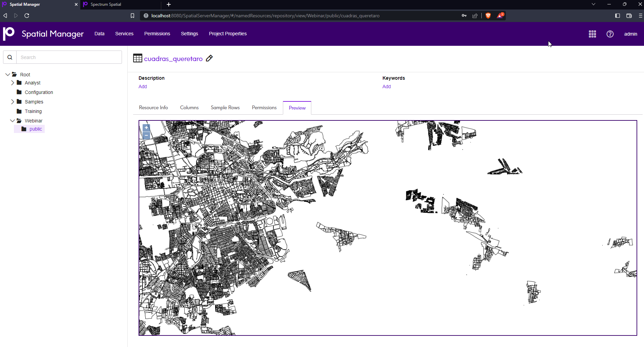Collapse the Root folder
Viewport: 644px width, 347px height.
coord(7,74)
